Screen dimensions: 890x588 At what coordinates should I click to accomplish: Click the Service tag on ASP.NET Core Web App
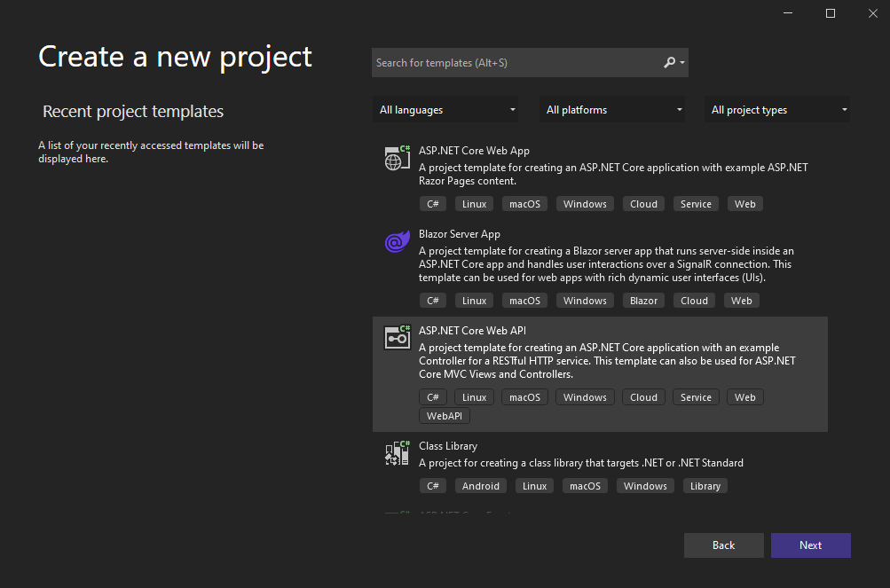696,204
